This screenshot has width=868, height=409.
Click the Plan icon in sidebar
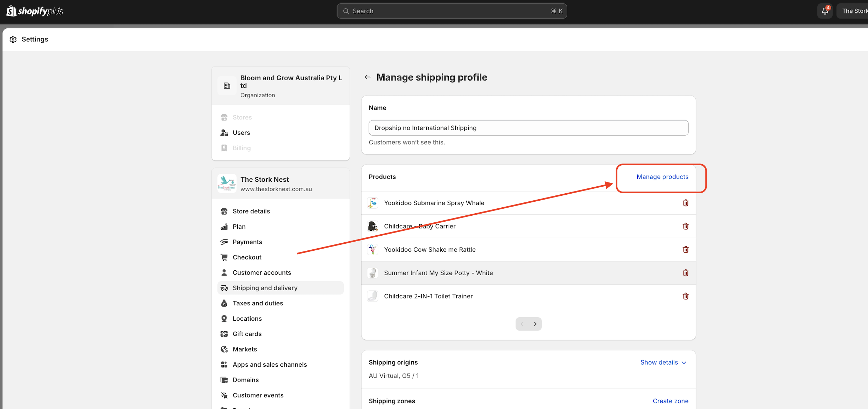224,227
